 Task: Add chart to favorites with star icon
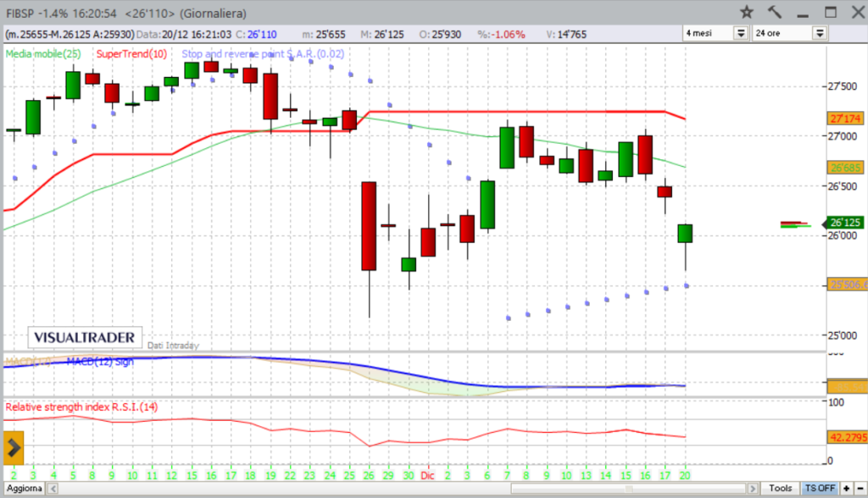747,12
